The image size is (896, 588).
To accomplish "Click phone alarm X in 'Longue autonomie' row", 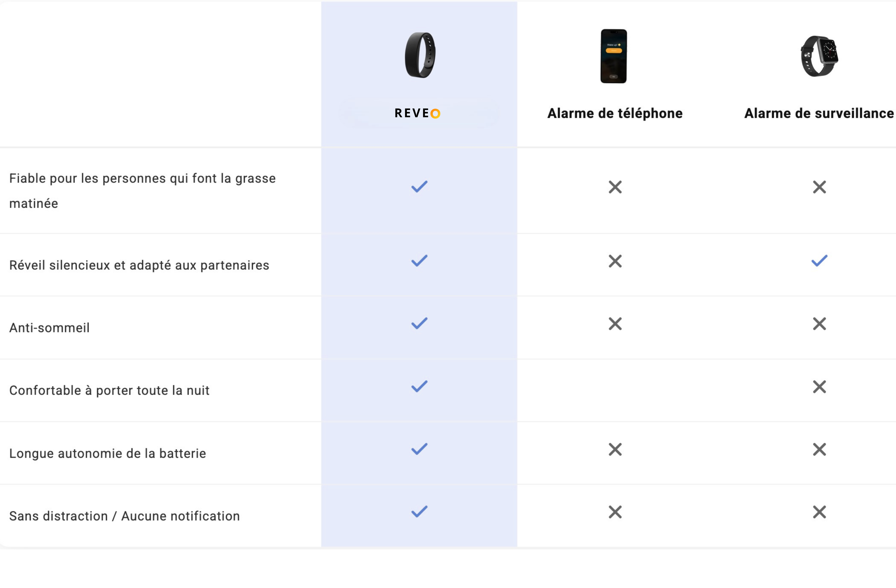I will pos(615,449).
